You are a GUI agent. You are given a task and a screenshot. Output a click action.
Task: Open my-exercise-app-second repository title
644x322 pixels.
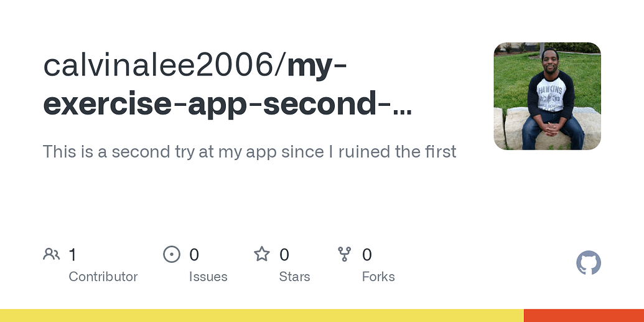[x=227, y=85]
